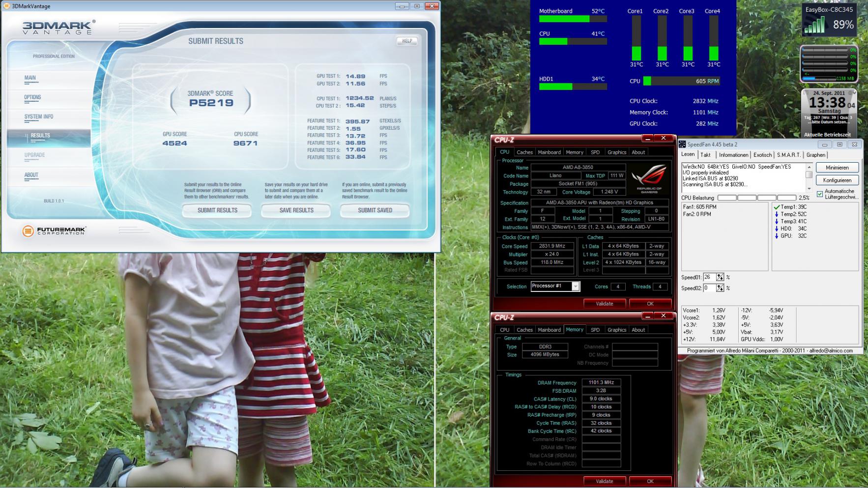This screenshot has height=488, width=868.
Task: Click the CPU fan 605 RPM bar
Action: (x=682, y=81)
